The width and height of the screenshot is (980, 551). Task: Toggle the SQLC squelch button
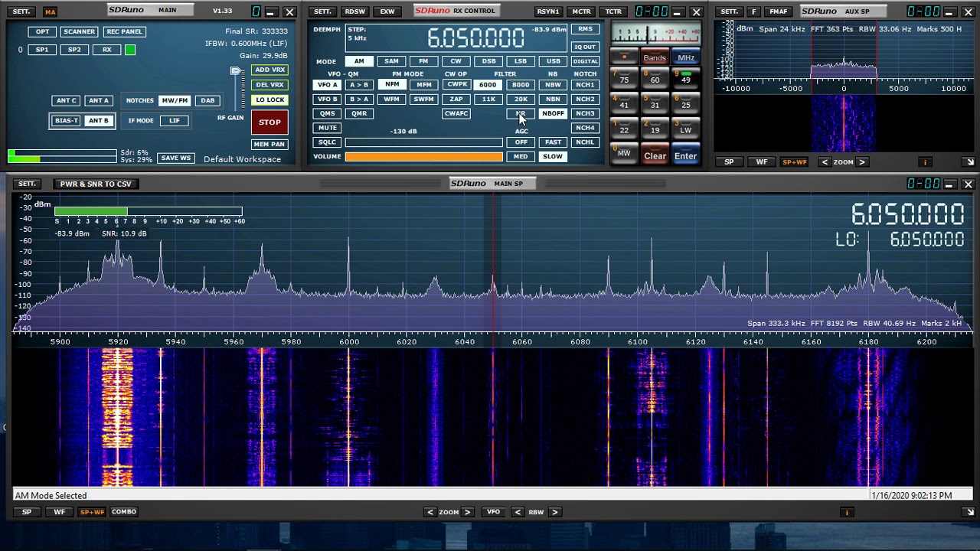[x=327, y=142]
